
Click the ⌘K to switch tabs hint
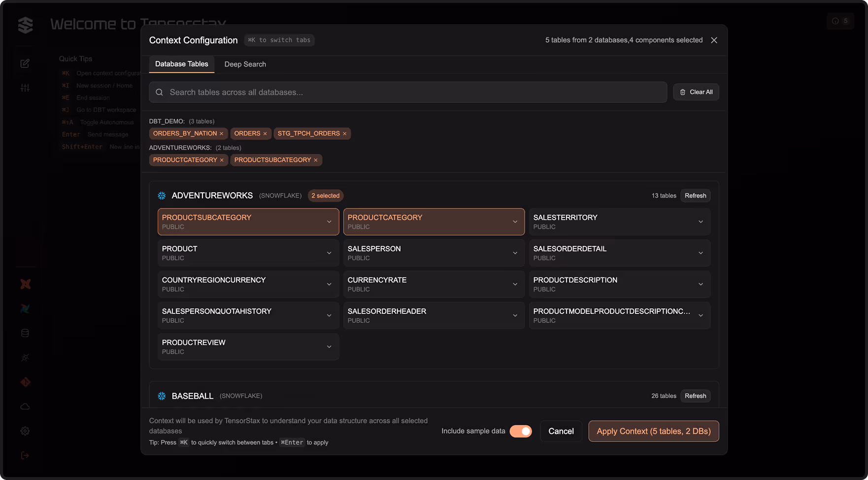279,40
